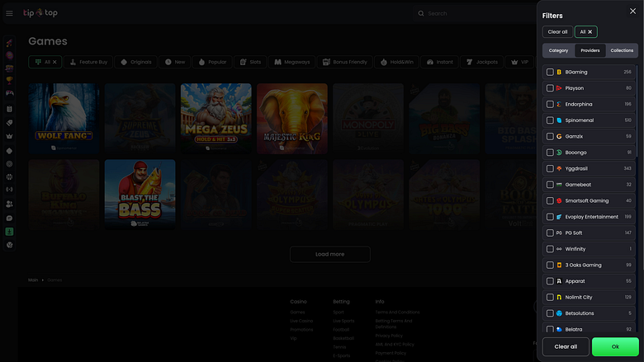The image size is (644, 362).
Task: Click the bottom Clear all button
Action: pos(566,346)
